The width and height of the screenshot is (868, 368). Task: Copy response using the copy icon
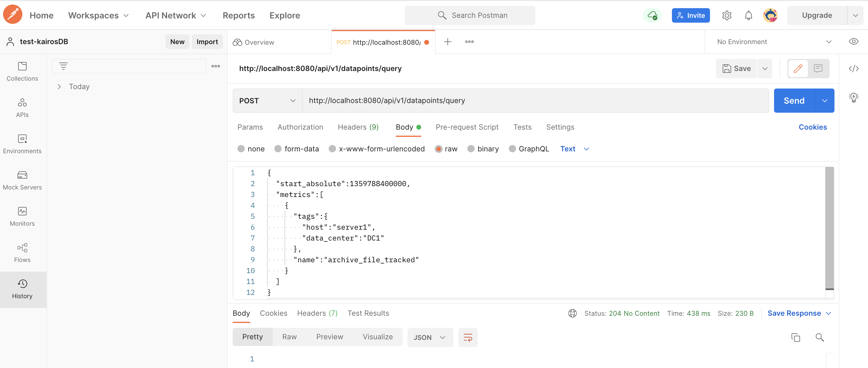tap(795, 337)
